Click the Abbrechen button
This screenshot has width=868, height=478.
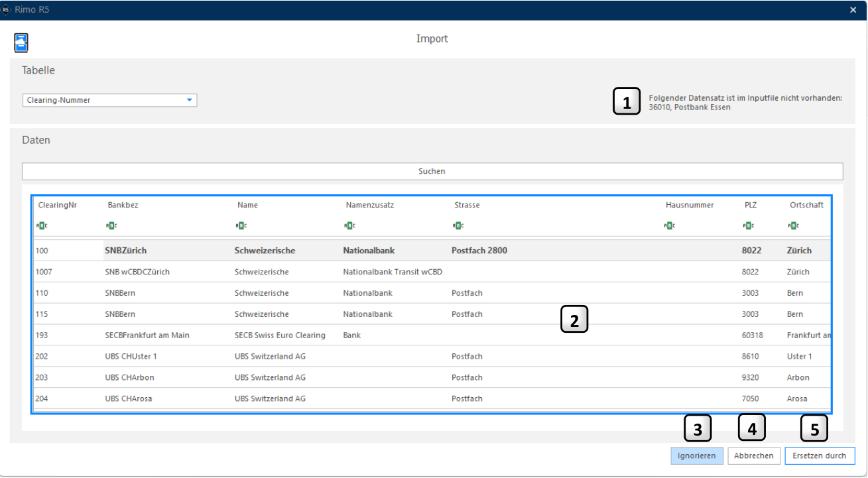[754, 455]
